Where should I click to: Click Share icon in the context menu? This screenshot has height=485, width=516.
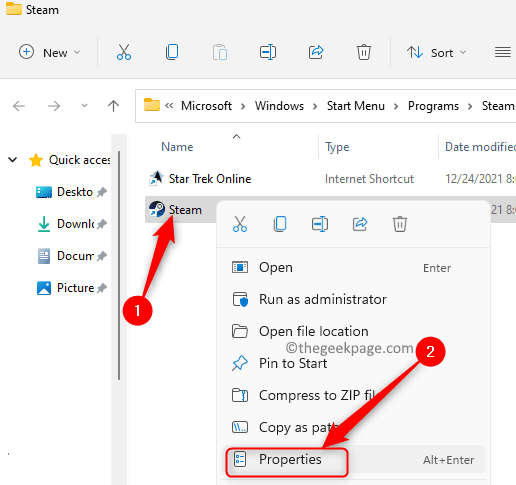tap(360, 224)
